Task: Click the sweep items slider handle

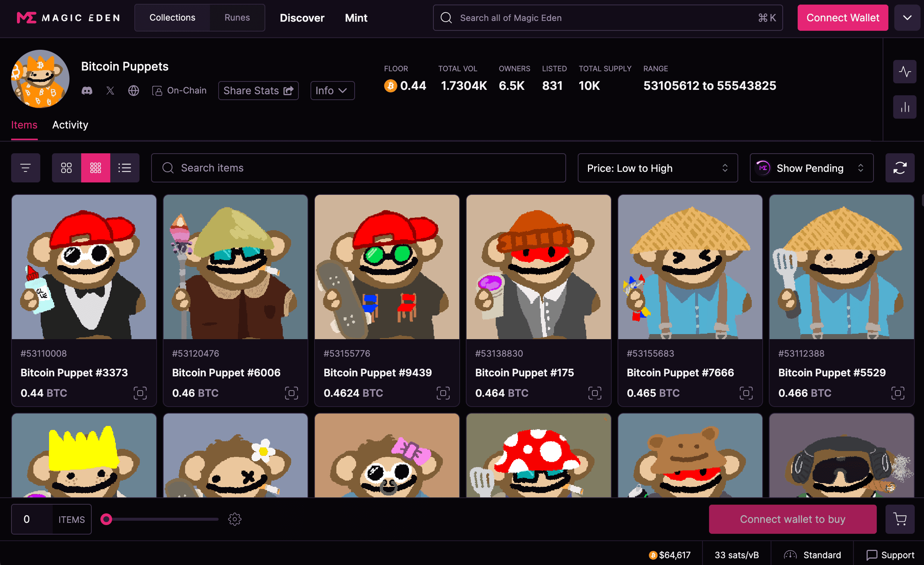Action: click(x=106, y=519)
